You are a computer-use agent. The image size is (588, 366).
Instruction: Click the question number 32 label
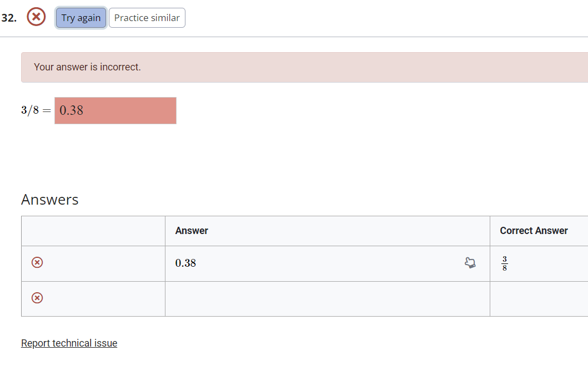coord(9,18)
